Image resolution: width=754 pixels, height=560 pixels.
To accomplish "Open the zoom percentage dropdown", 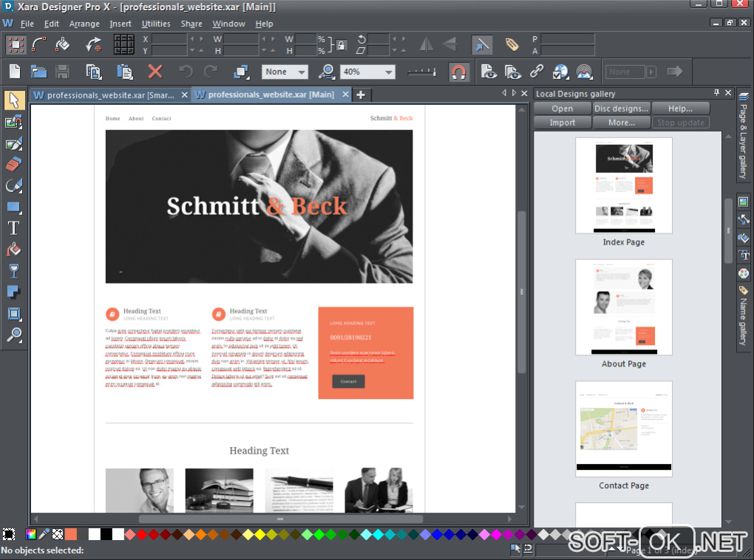I will click(389, 72).
